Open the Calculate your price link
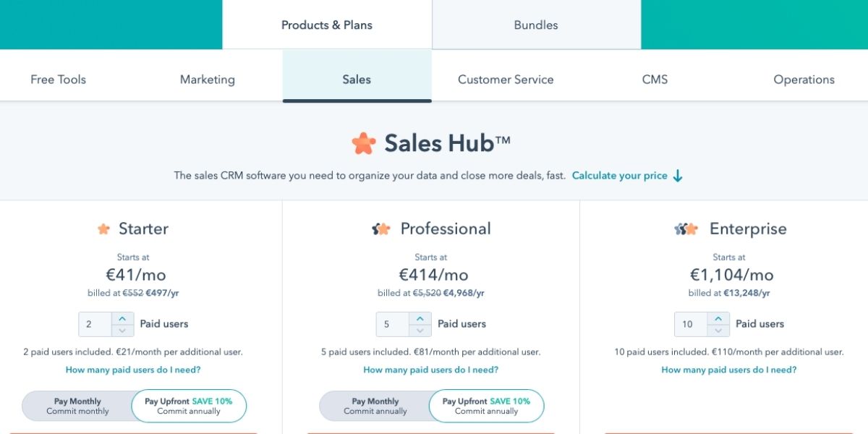This screenshot has width=868, height=434. pyautogui.click(x=620, y=176)
